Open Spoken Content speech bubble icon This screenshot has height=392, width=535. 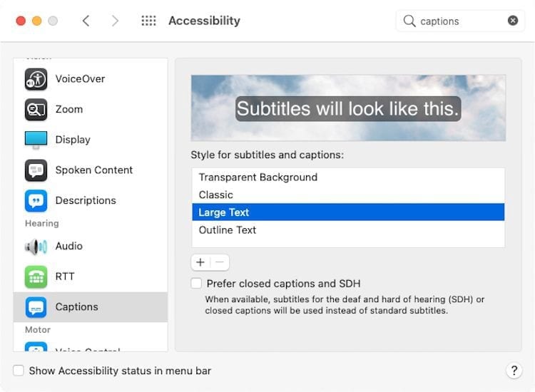[36, 170]
